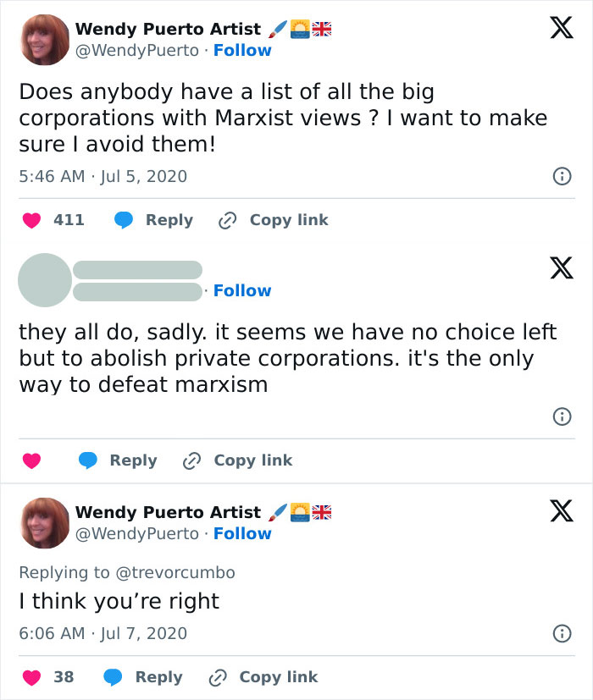Open Wendy Puerto's avatar in first tweet
This screenshot has height=700, width=593.
click(45, 40)
